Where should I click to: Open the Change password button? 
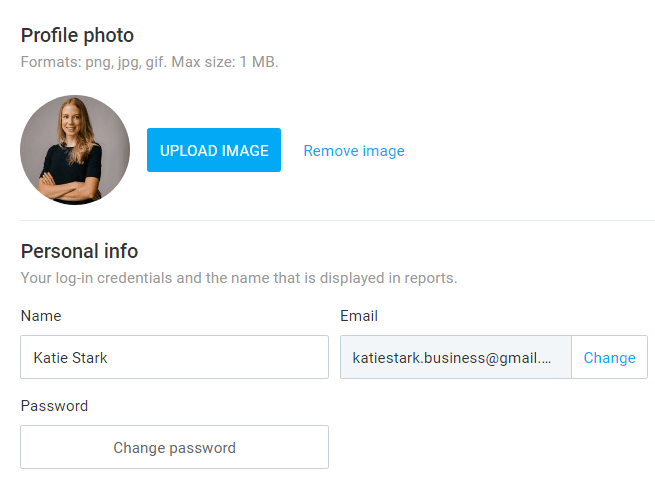175,447
